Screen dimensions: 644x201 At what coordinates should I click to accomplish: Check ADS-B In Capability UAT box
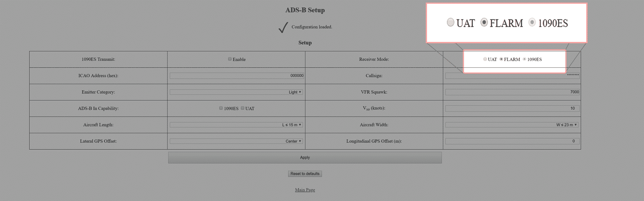(243, 108)
